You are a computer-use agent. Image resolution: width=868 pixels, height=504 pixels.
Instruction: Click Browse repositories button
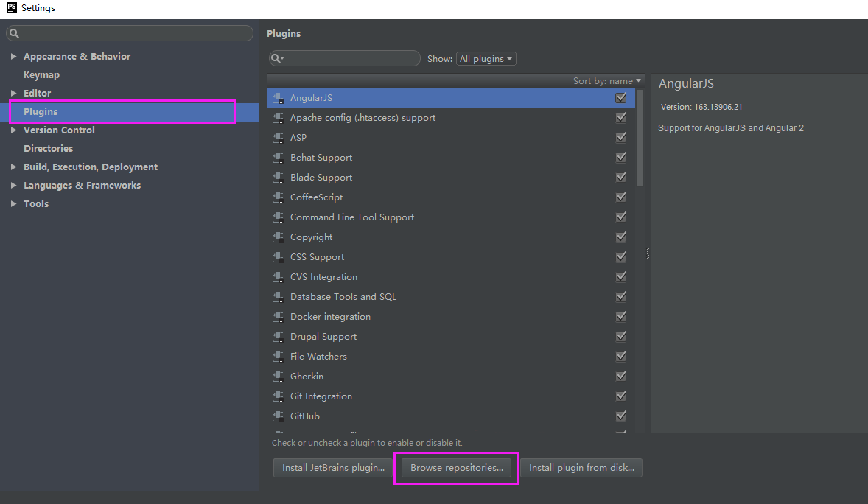pyautogui.click(x=457, y=468)
